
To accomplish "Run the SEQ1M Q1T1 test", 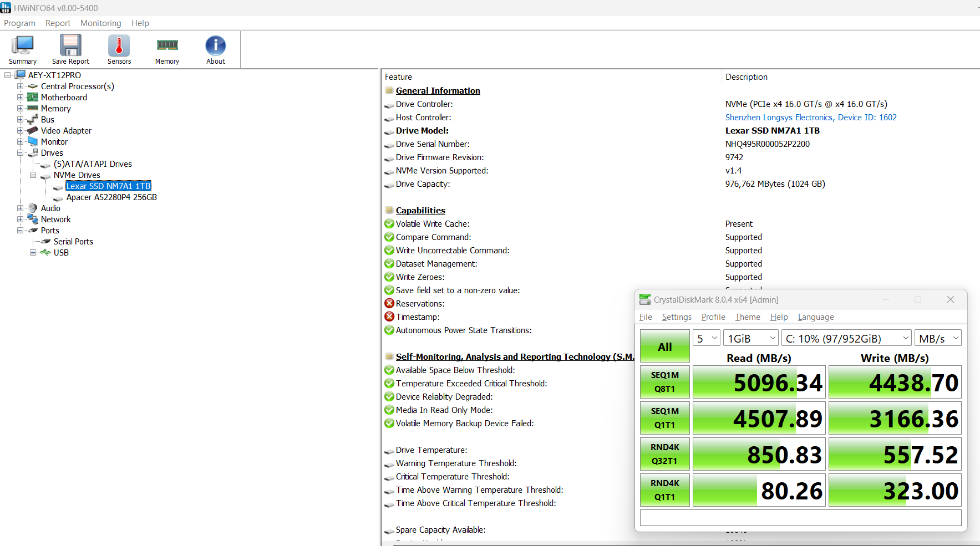I will [664, 418].
